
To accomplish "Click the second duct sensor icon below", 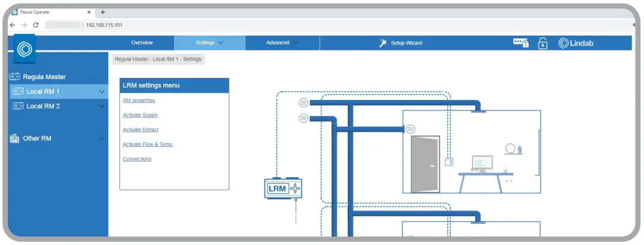I will coord(304,118).
